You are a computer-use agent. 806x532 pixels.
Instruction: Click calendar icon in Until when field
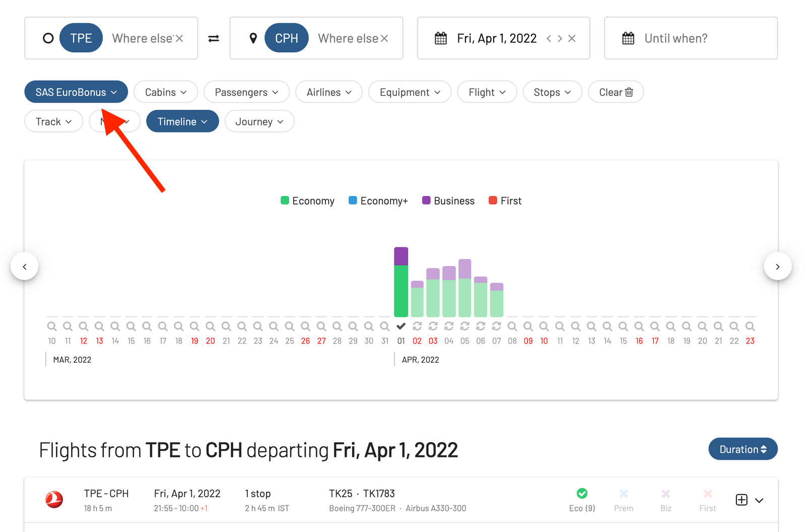pyautogui.click(x=628, y=38)
